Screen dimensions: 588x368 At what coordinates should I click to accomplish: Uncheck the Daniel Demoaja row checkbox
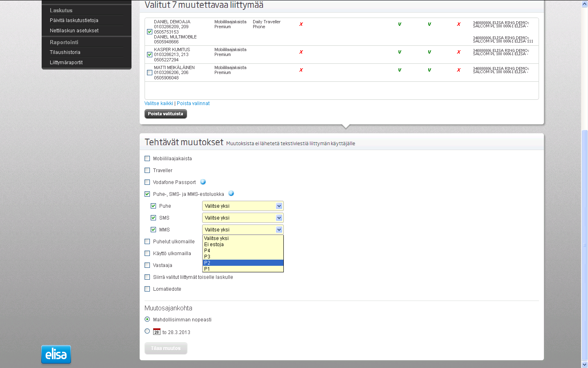(x=149, y=31)
